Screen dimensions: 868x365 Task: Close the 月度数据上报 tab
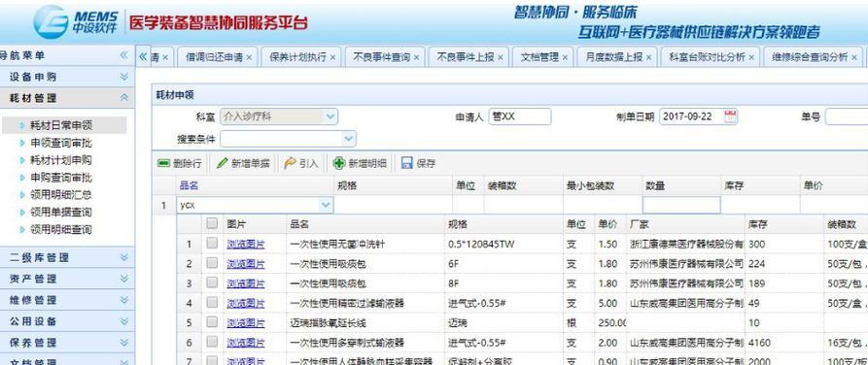pos(648,57)
